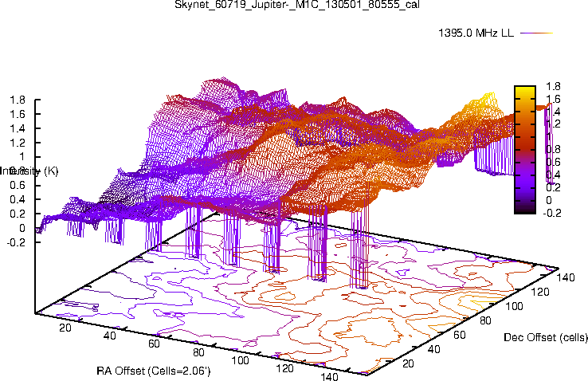Screen dimensions: 588x381
Task: Click the 1.8 label on the color bar
Action: [553, 86]
